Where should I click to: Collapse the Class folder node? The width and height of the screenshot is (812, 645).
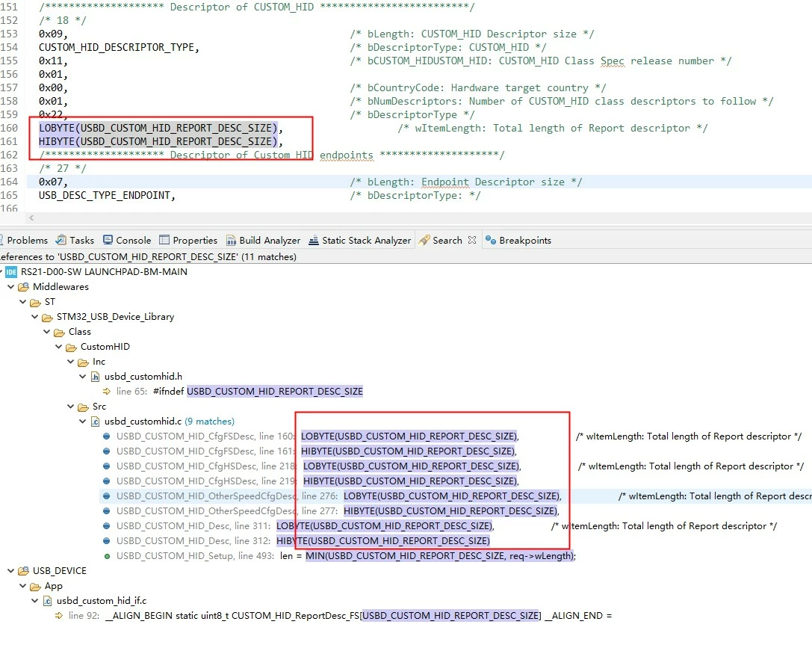[46, 332]
